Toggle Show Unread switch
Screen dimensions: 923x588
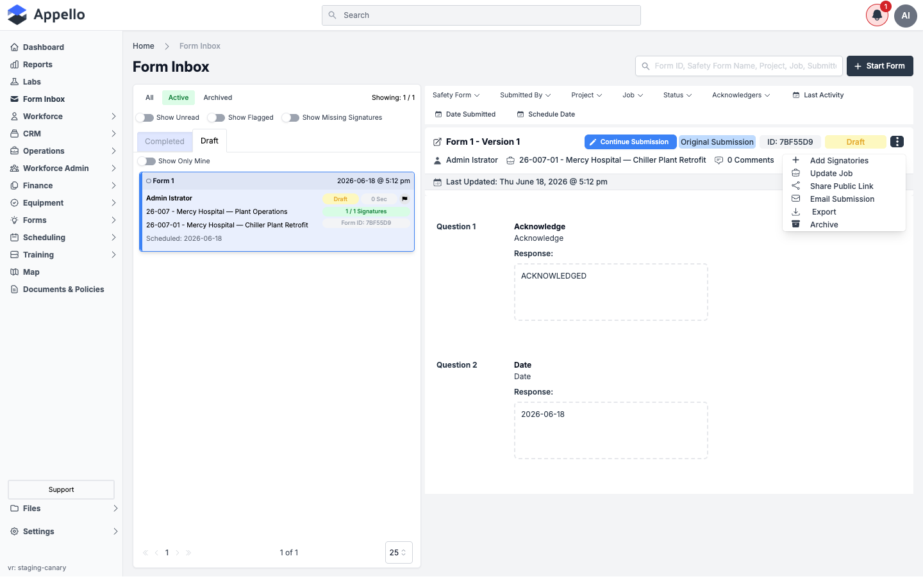(x=145, y=118)
